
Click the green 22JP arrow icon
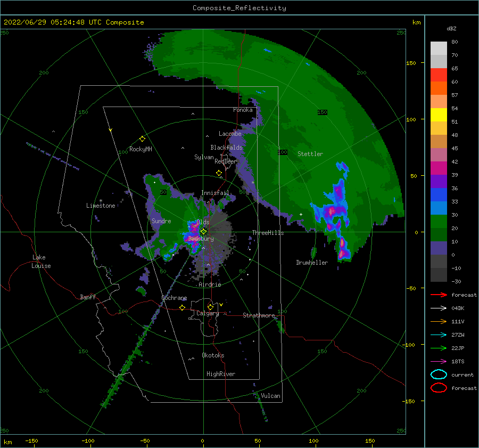pyautogui.click(x=439, y=348)
